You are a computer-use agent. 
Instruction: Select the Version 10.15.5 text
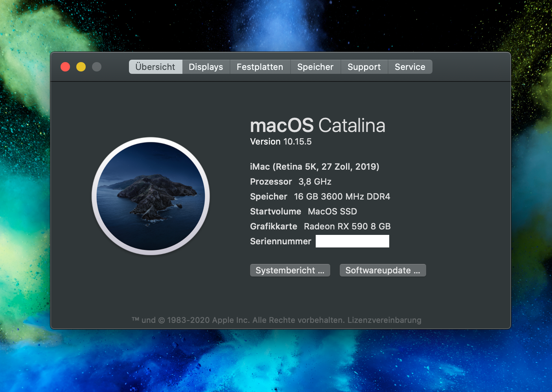tap(281, 141)
